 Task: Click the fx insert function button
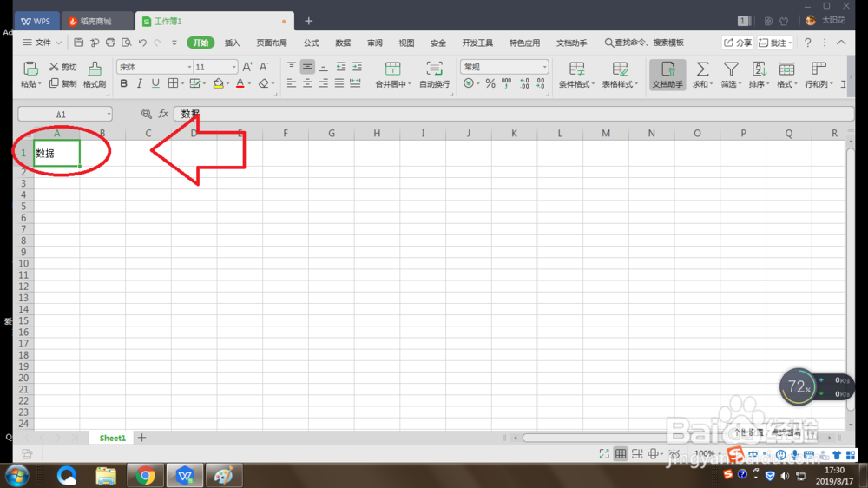pos(163,114)
